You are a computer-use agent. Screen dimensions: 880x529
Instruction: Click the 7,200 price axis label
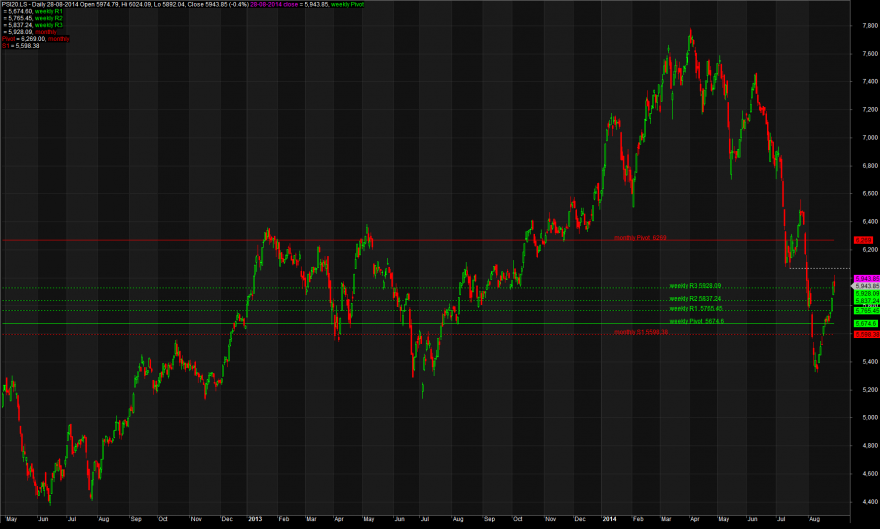pyautogui.click(x=870, y=109)
